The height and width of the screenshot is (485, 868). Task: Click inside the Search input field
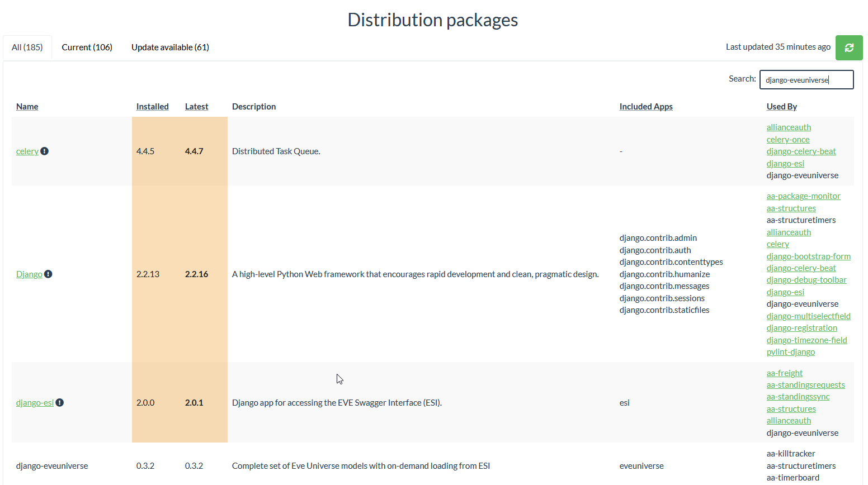[806, 79]
